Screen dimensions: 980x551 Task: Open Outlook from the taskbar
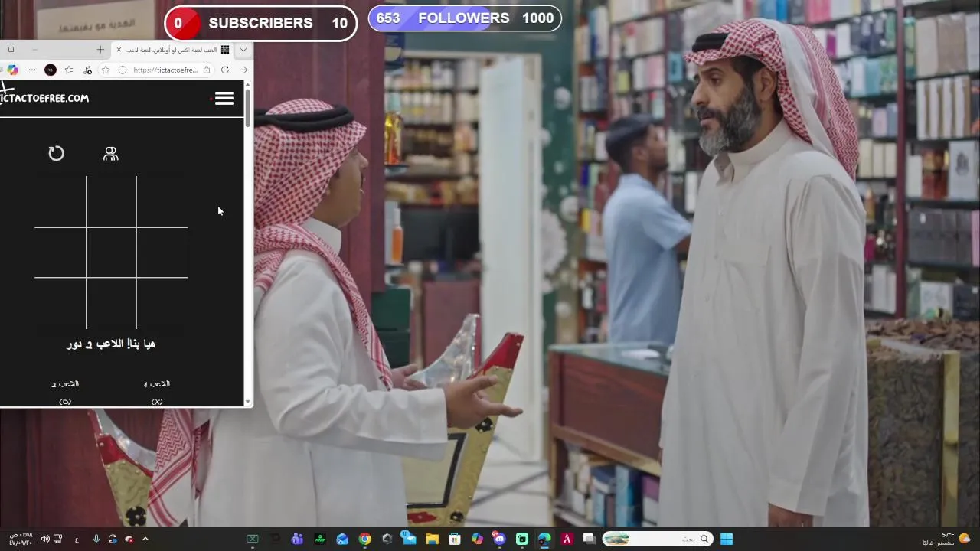pos(342,539)
